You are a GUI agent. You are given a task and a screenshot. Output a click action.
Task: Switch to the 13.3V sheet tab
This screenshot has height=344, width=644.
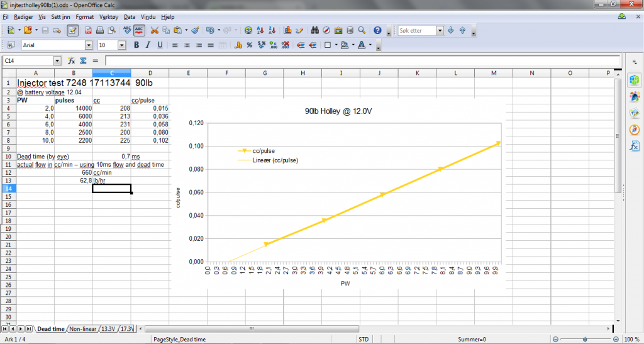click(x=109, y=329)
